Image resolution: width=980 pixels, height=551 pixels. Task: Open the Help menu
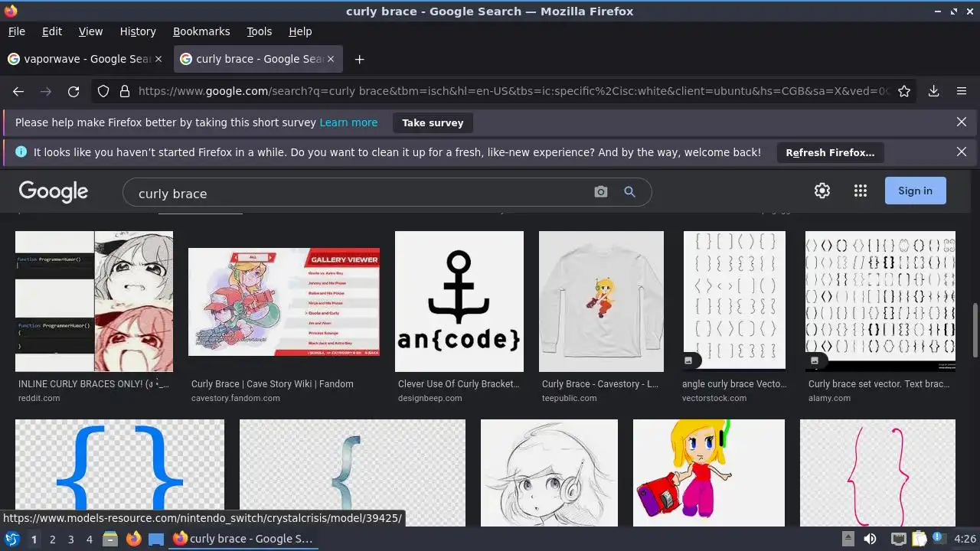click(x=300, y=31)
